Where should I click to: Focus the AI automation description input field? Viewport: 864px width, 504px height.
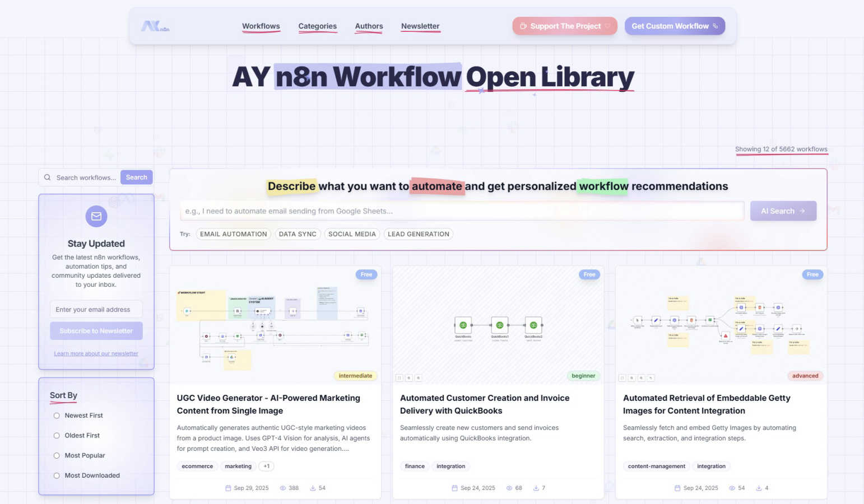click(462, 211)
